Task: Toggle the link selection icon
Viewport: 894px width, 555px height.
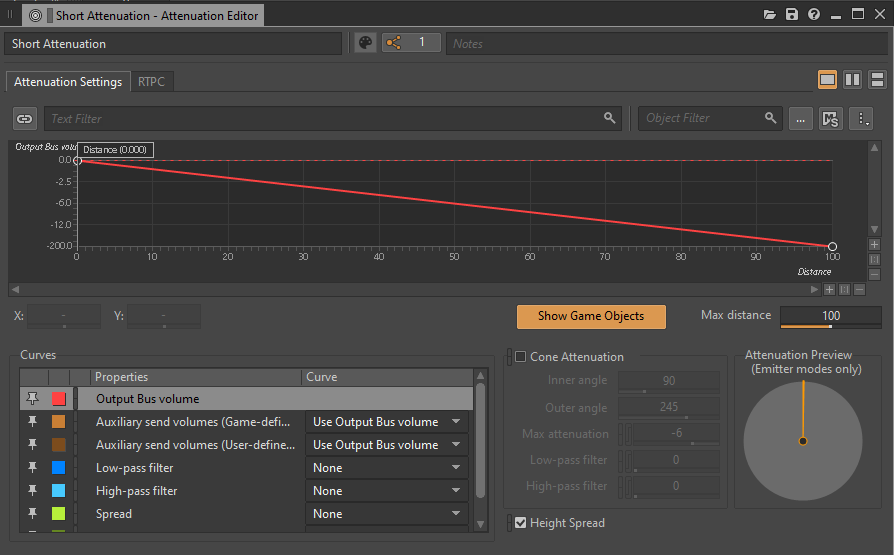Action: 25,119
